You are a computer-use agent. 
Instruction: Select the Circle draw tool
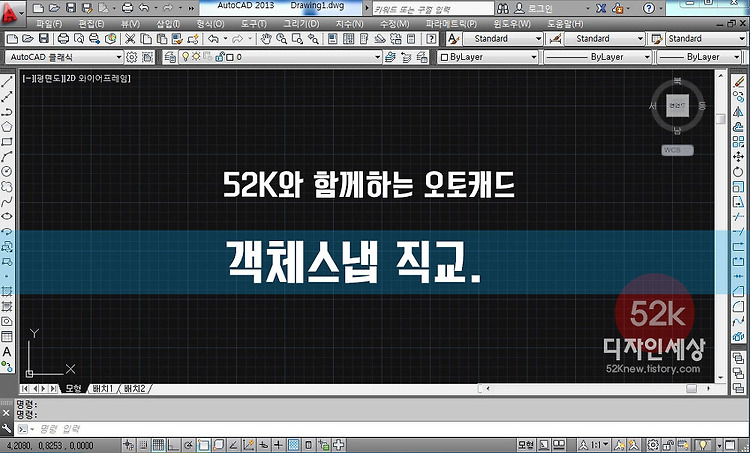7,171
